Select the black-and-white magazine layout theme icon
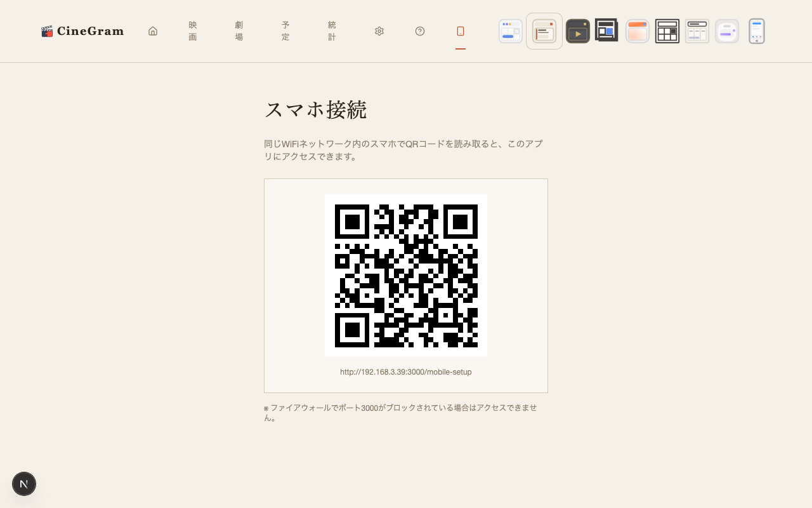 click(x=606, y=30)
